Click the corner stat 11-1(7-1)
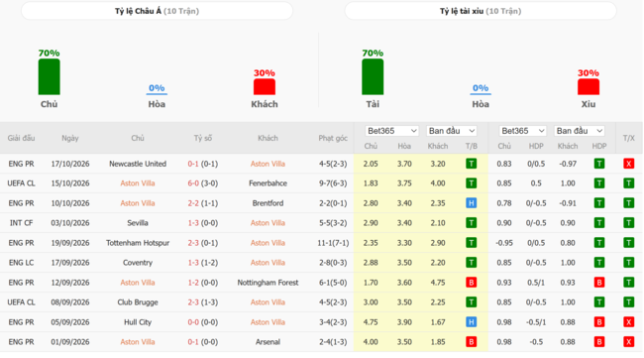Viewport: 644px width, 358px height. (x=333, y=243)
